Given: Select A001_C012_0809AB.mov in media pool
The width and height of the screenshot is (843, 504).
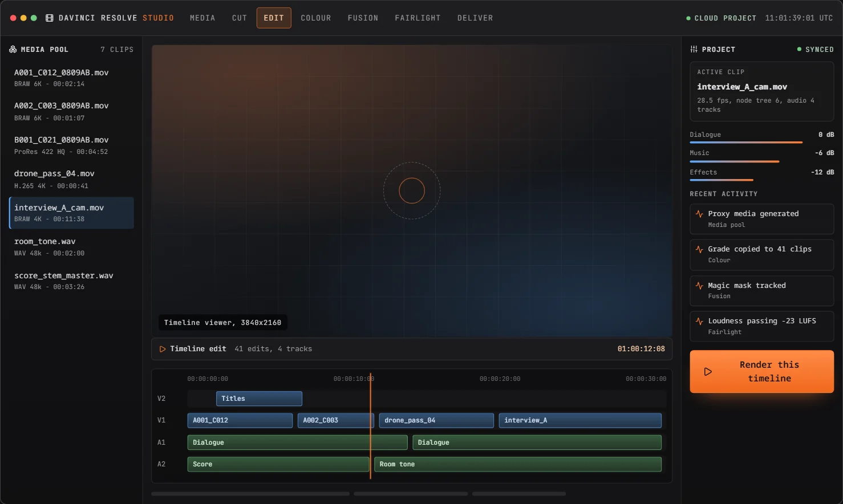Looking at the screenshot, I should point(72,78).
